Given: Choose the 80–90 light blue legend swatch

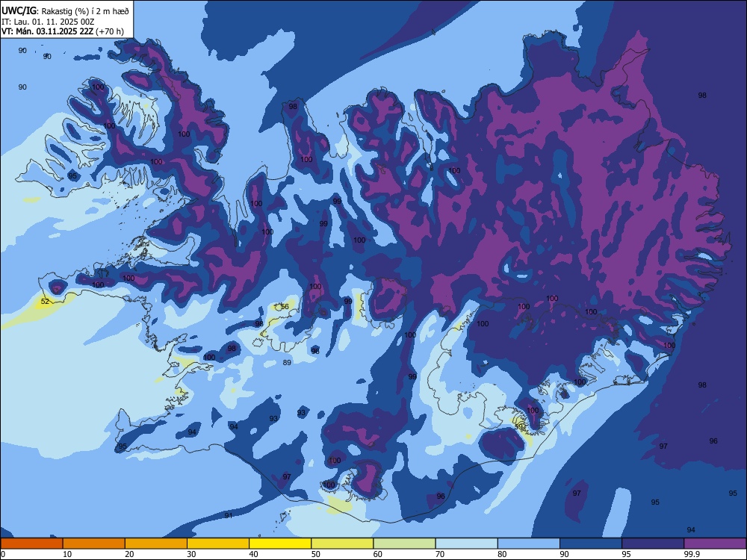Looking at the screenshot, I should [528, 544].
